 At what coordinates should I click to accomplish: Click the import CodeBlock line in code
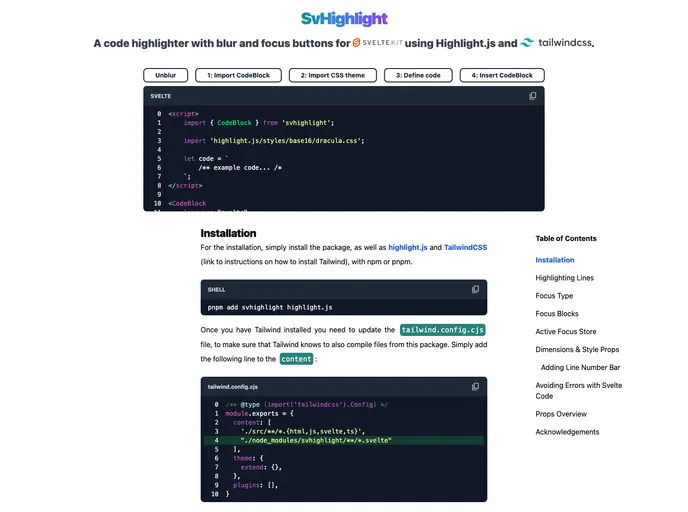click(x=259, y=123)
